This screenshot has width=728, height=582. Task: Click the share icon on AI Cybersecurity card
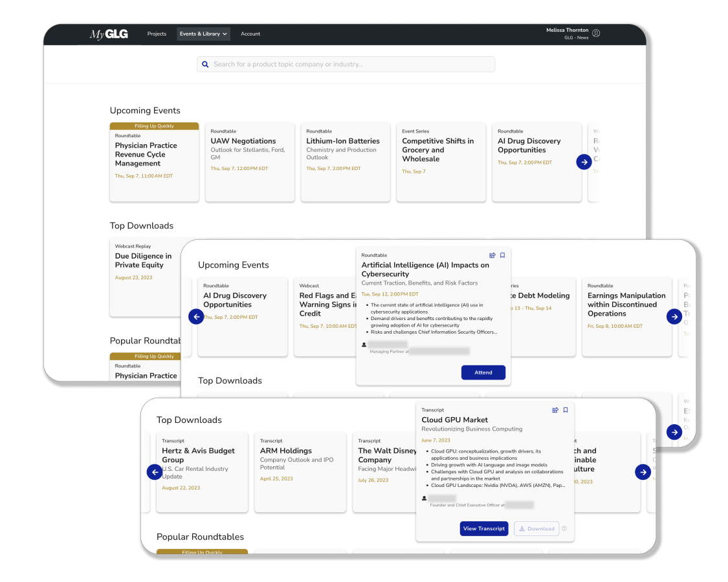[x=493, y=255]
